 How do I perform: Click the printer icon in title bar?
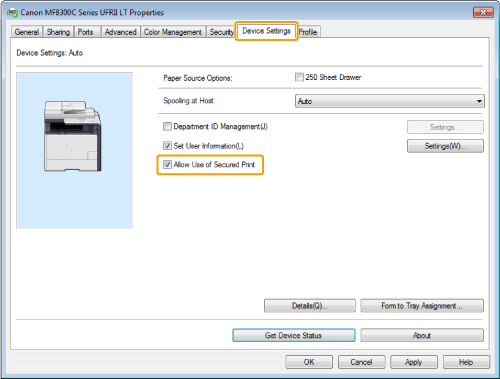[x=12, y=13]
